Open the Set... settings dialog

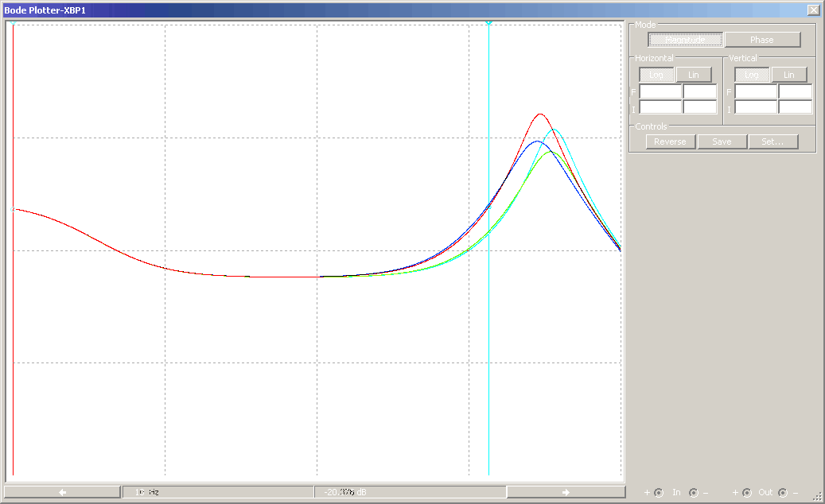click(772, 142)
